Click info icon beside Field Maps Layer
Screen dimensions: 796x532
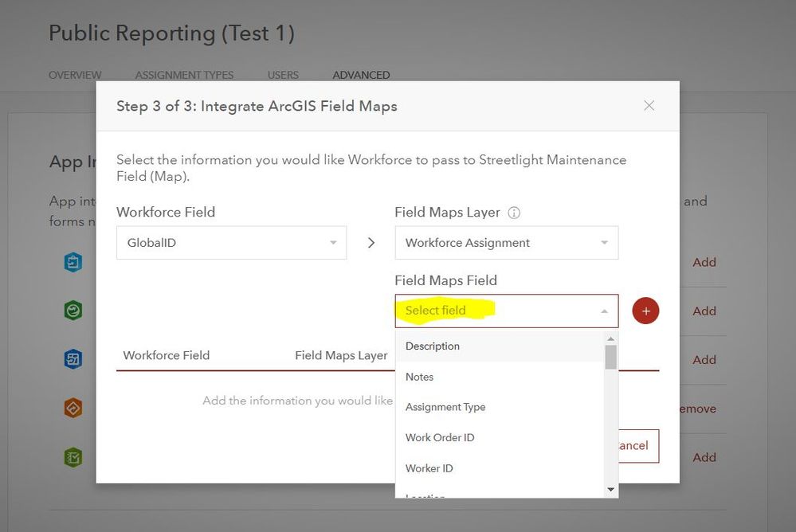pos(514,213)
